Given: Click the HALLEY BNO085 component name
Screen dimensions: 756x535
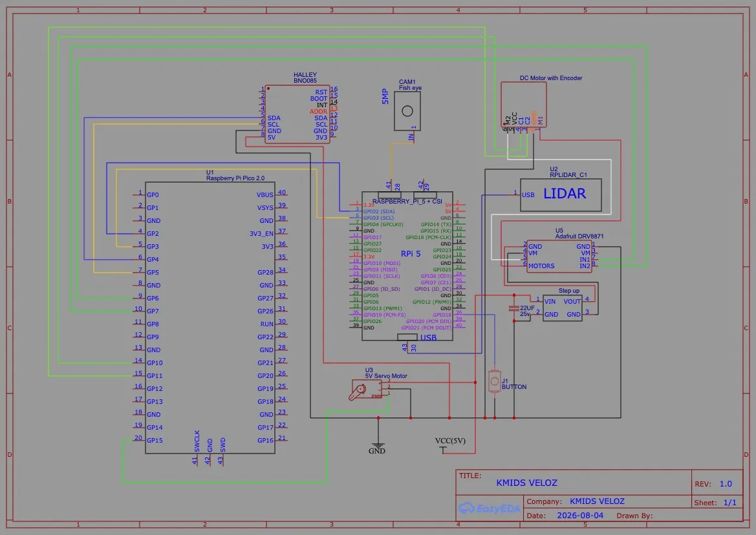Looking at the screenshot, I should (305, 78).
